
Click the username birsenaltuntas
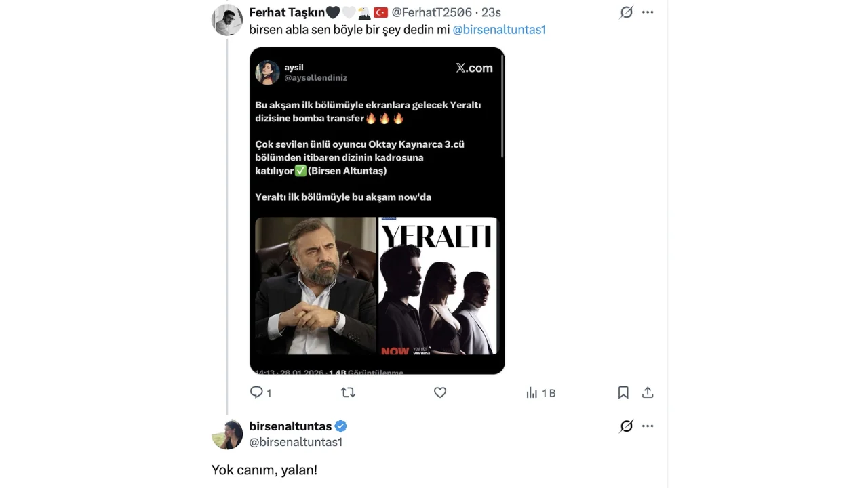(x=290, y=426)
